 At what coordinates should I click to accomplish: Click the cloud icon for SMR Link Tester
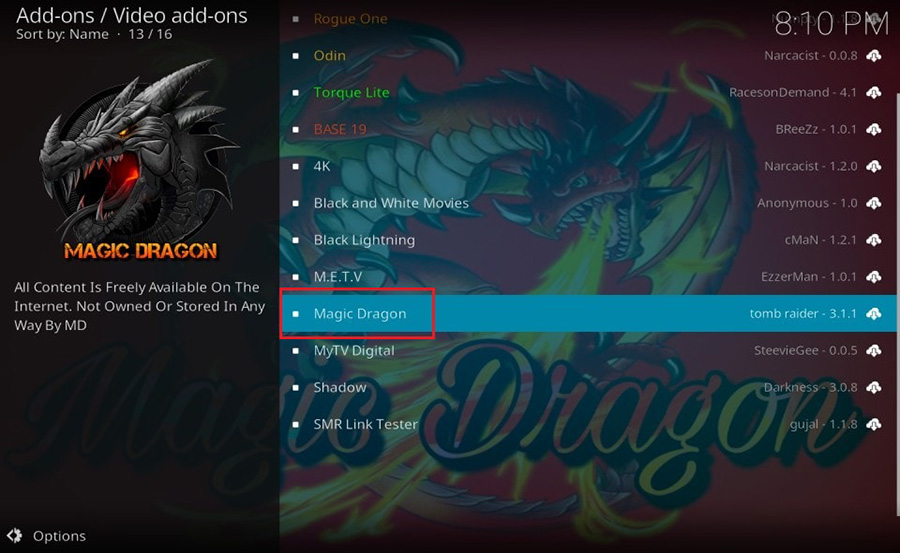coord(874,424)
